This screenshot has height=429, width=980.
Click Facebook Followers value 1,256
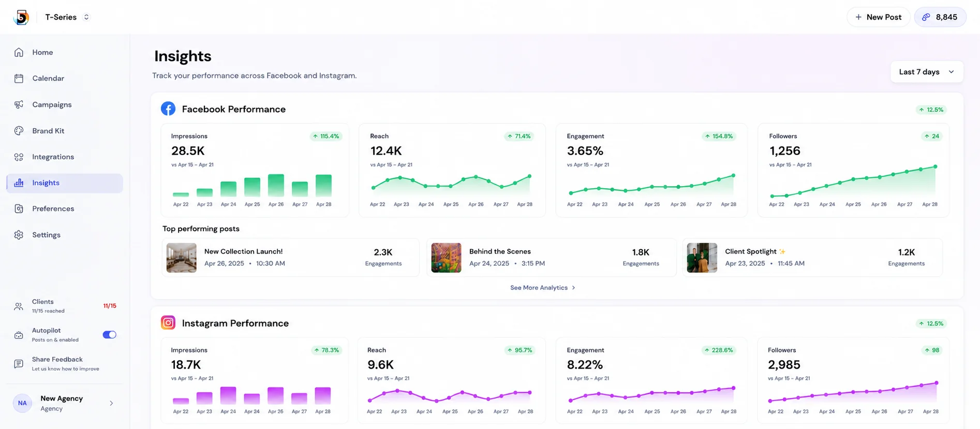784,151
